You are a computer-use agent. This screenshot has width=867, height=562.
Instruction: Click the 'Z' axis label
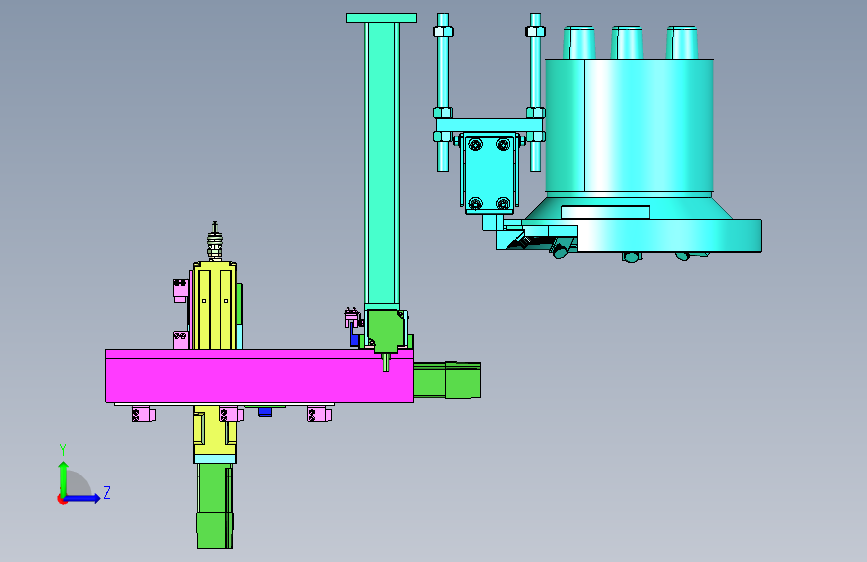[107, 492]
